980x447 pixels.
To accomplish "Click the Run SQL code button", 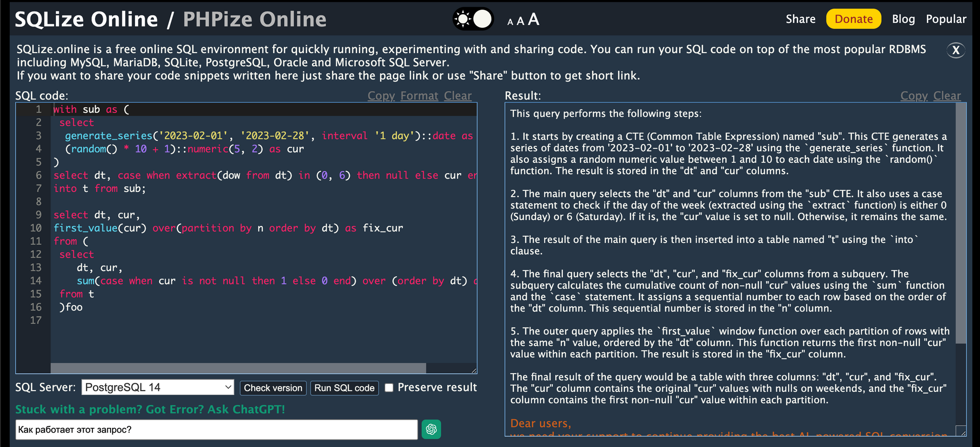I will [344, 388].
